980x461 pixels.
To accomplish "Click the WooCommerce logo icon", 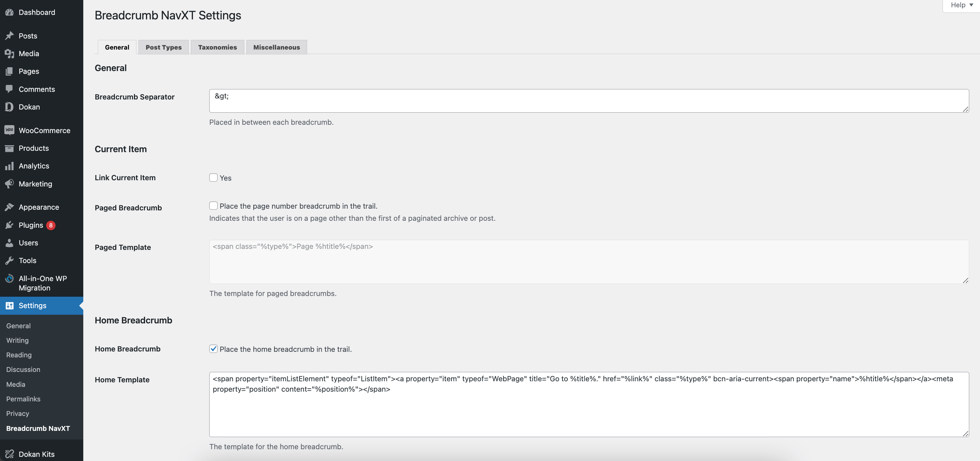I will [x=9, y=130].
